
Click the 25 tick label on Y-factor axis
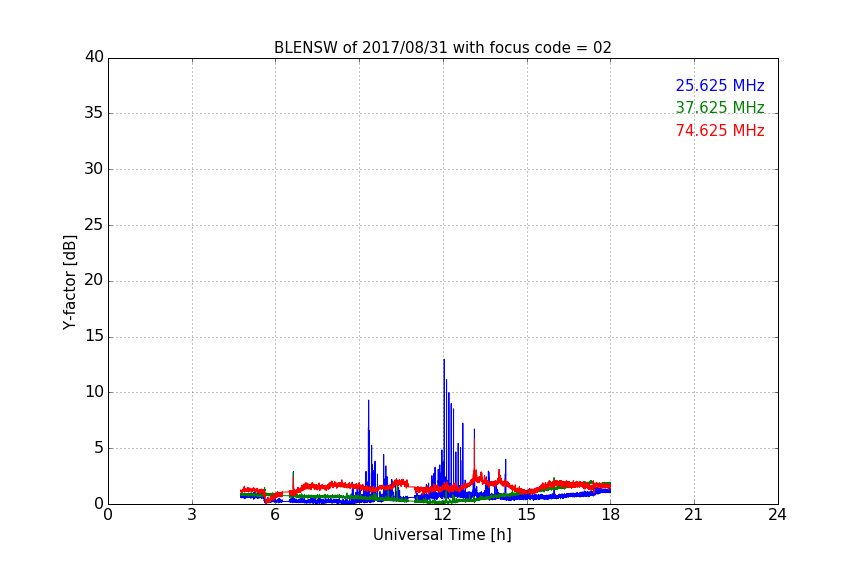[x=94, y=225]
